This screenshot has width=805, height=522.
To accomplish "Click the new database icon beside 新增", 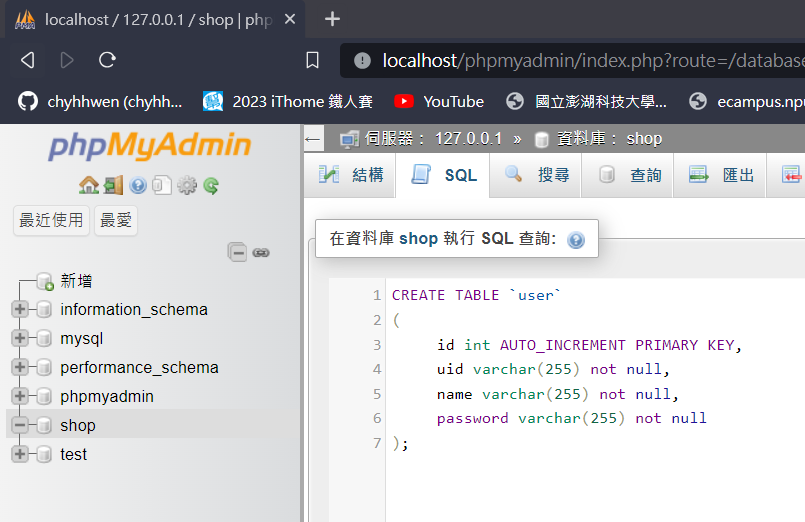I will point(45,281).
